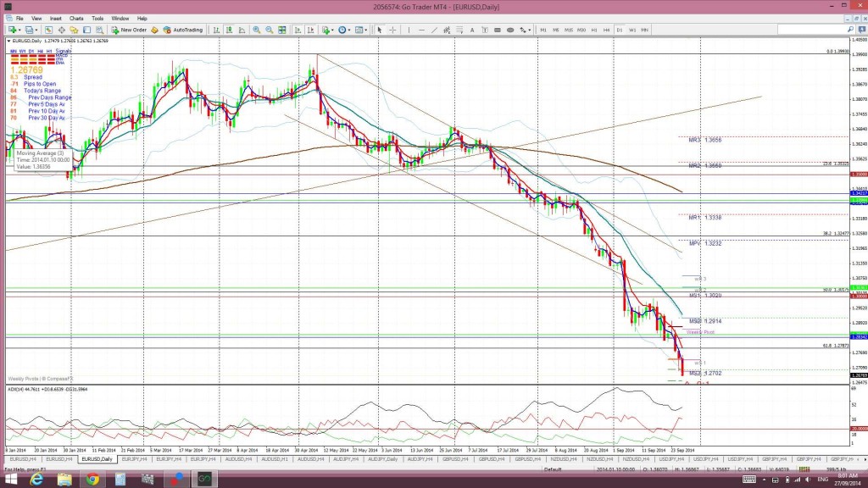The height and width of the screenshot is (488, 868).
Task: Open the Navigator panel icon
Action: [75, 30]
